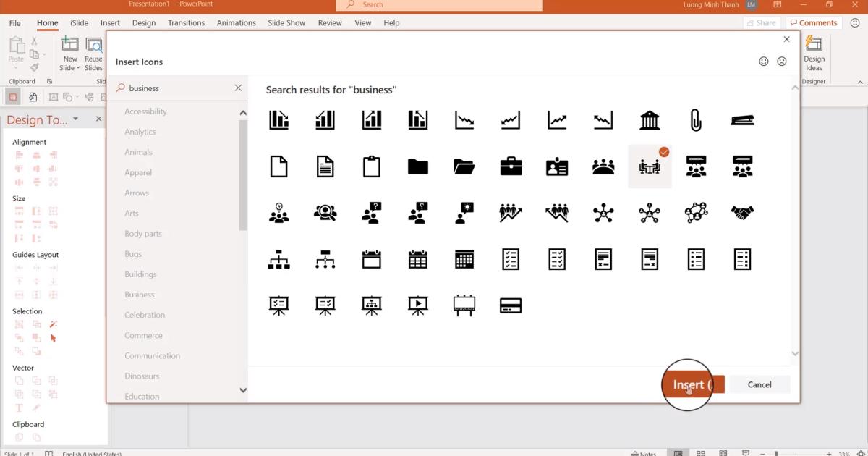Viewport: 868px width, 456px height.
Task: Deselect the checked meeting table icon
Action: pos(650,166)
